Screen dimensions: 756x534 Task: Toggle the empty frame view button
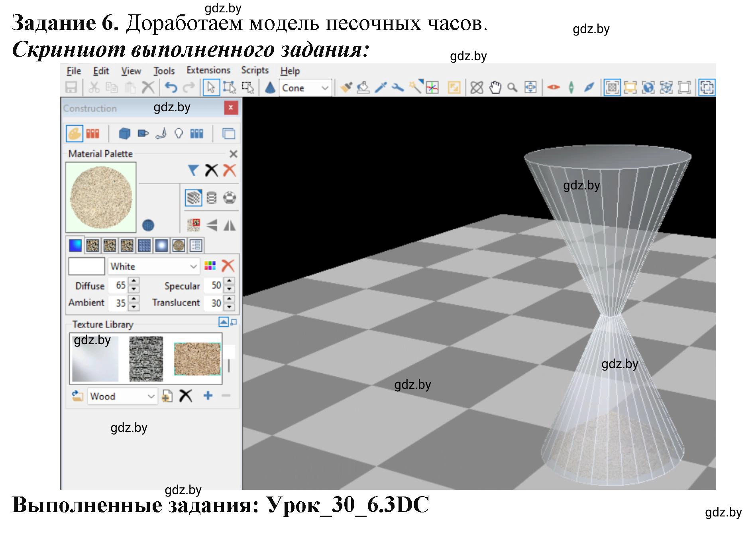[684, 87]
